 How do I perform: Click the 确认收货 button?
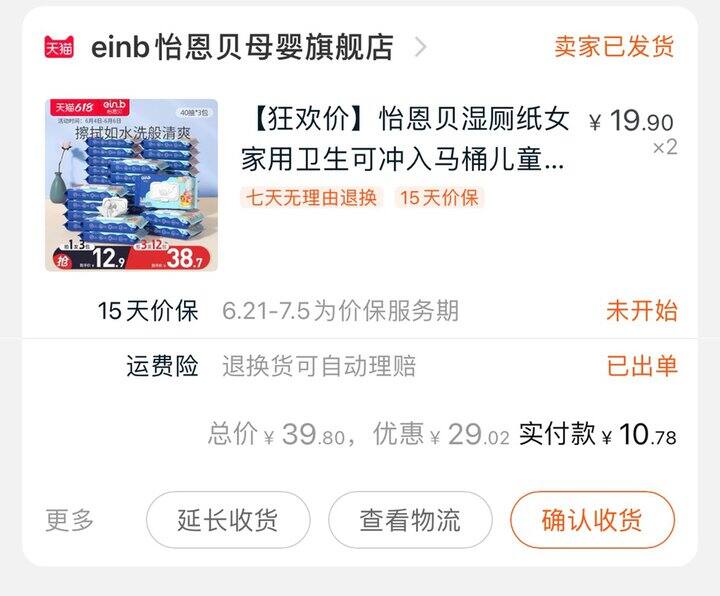point(592,520)
